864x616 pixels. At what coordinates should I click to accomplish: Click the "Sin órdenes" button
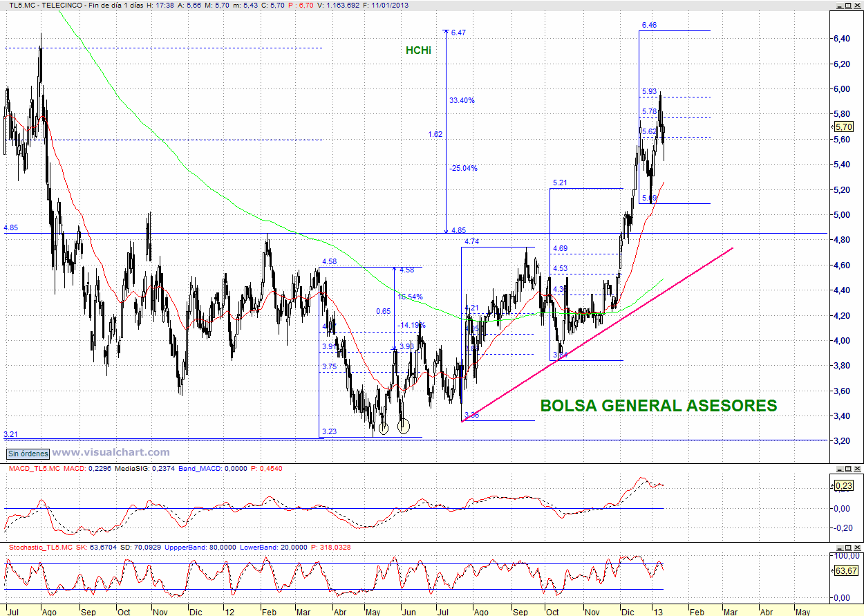(28, 454)
